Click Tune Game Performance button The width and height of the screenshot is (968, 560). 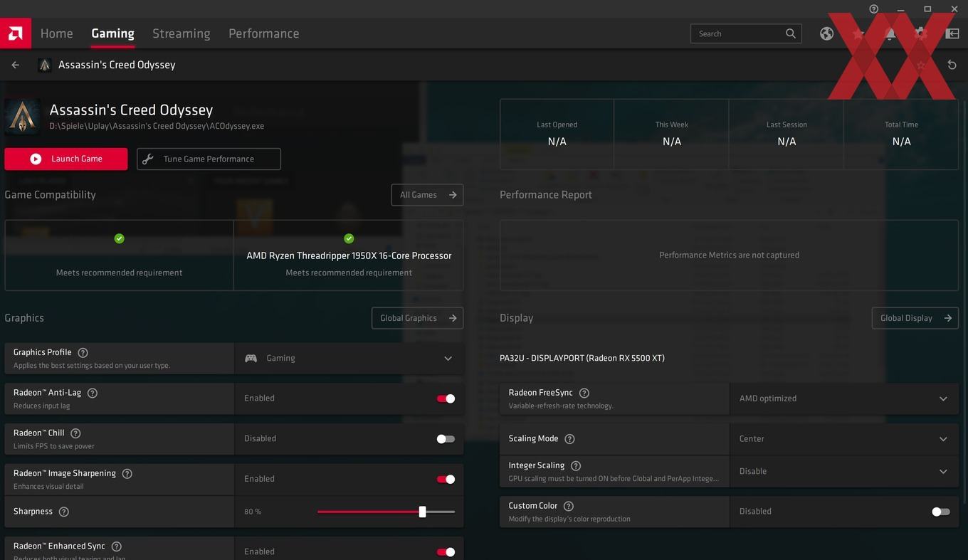(x=209, y=159)
